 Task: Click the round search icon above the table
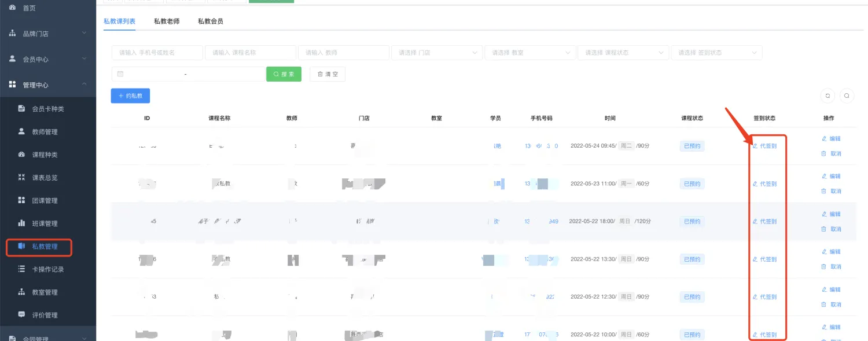coord(846,96)
